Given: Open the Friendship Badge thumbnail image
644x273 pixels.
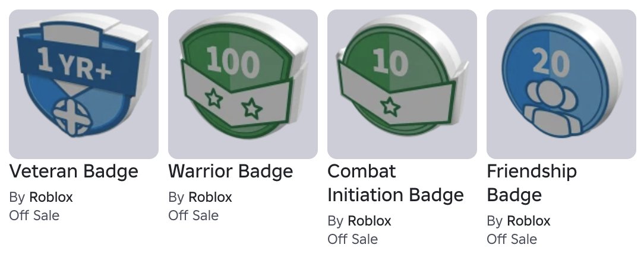Looking at the screenshot, I should click(x=561, y=84).
